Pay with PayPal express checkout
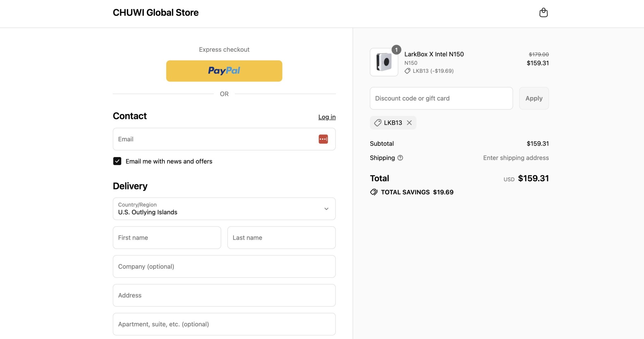This screenshot has height=339, width=644. (224, 71)
